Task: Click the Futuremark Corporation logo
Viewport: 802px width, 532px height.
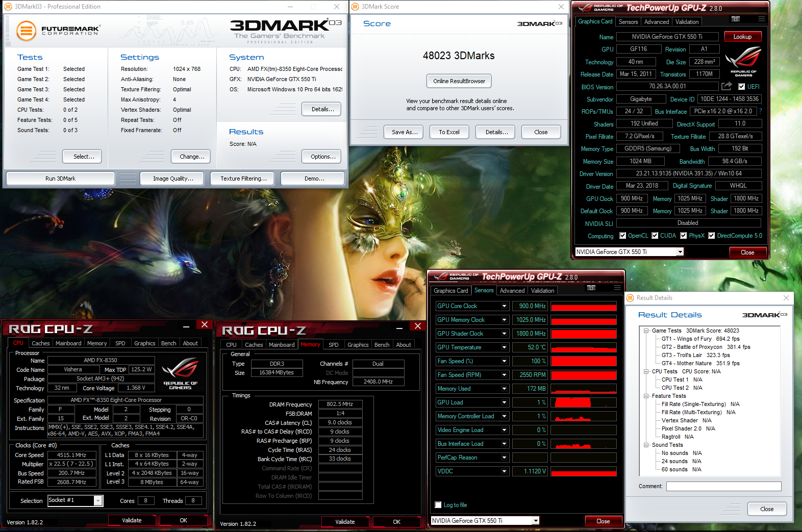Action: 58,31
